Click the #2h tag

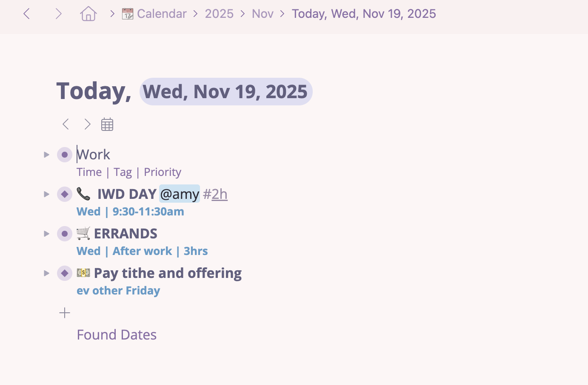pyautogui.click(x=216, y=194)
